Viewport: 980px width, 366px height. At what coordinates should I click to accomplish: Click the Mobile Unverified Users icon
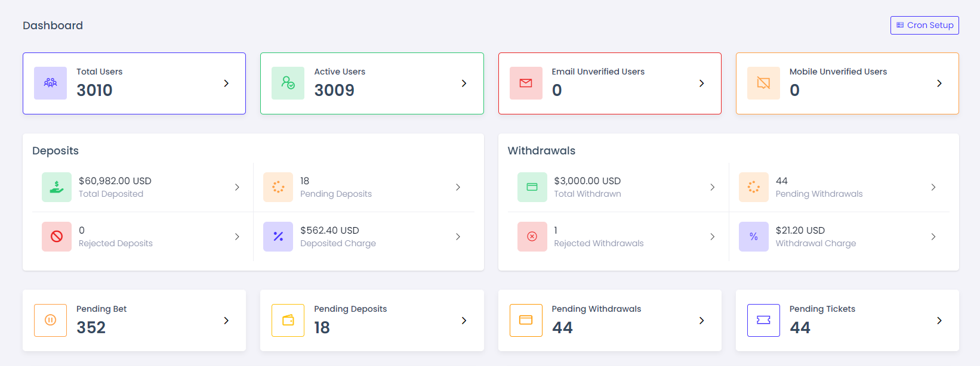tap(763, 83)
